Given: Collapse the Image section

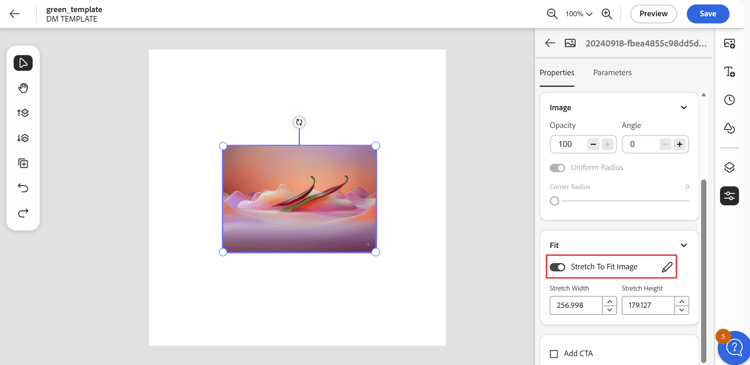Looking at the screenshot, I should 684,108.
